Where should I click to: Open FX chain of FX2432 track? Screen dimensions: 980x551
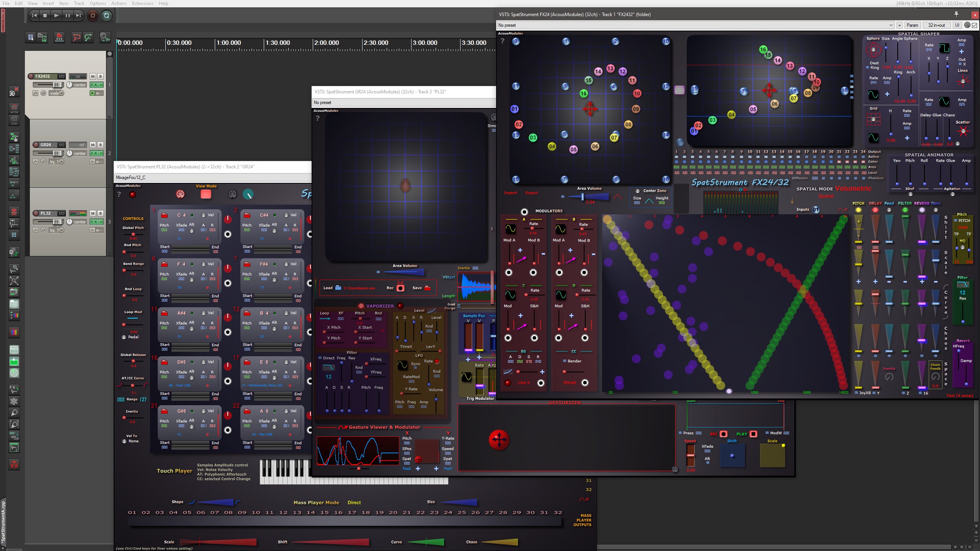[94, 85]
